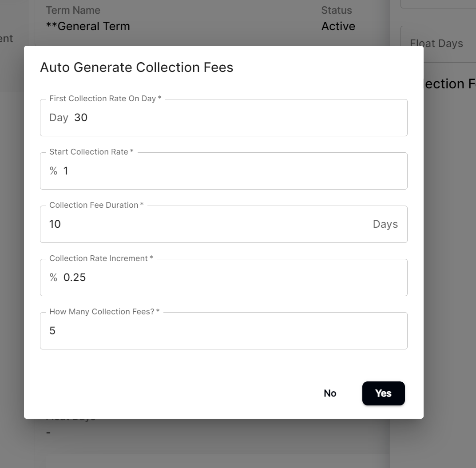Viewport: 476px width, 468px height.
Task: Click the percent prefix in Start Collection Rate
Action: (x=53, y=171)
